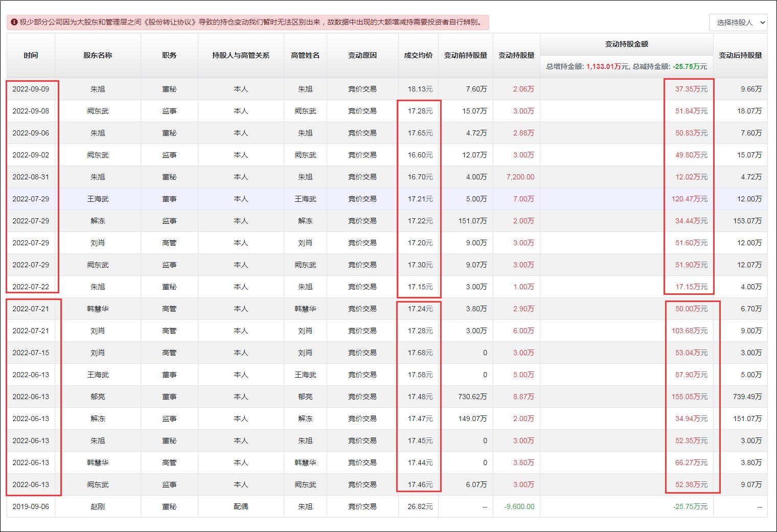Click the info icon in the pink notice banner
The image size is (777, 532).
(13, 22)
